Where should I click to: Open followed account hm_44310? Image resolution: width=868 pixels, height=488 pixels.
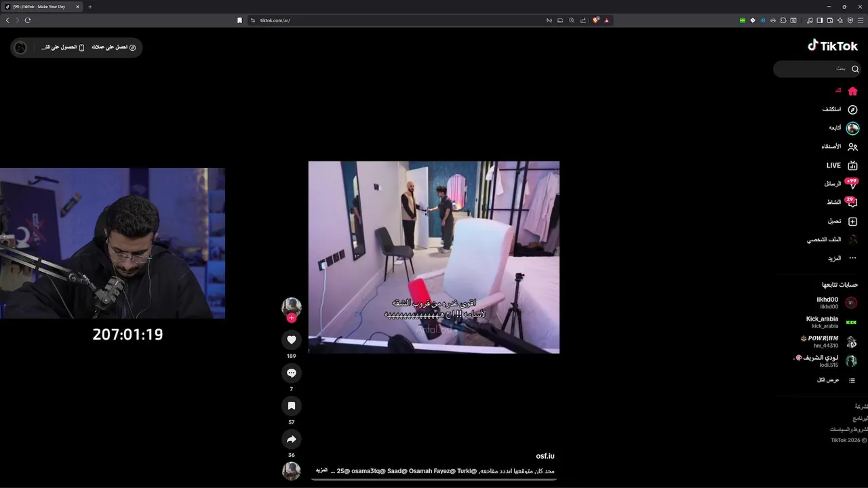coord(829,342)
